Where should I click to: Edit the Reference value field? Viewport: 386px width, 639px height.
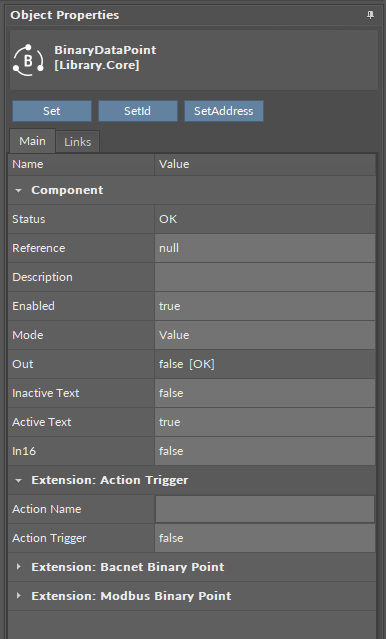(x=265, y=248)
